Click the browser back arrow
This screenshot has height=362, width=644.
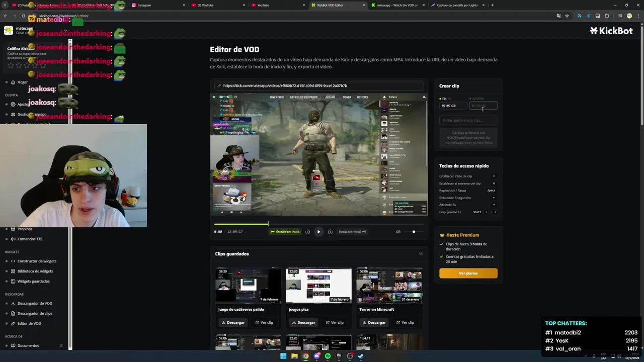point(6,16)
